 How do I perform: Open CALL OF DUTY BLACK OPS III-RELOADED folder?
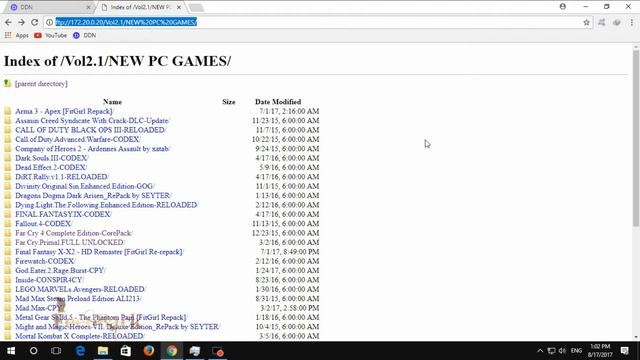pos(91,130)
